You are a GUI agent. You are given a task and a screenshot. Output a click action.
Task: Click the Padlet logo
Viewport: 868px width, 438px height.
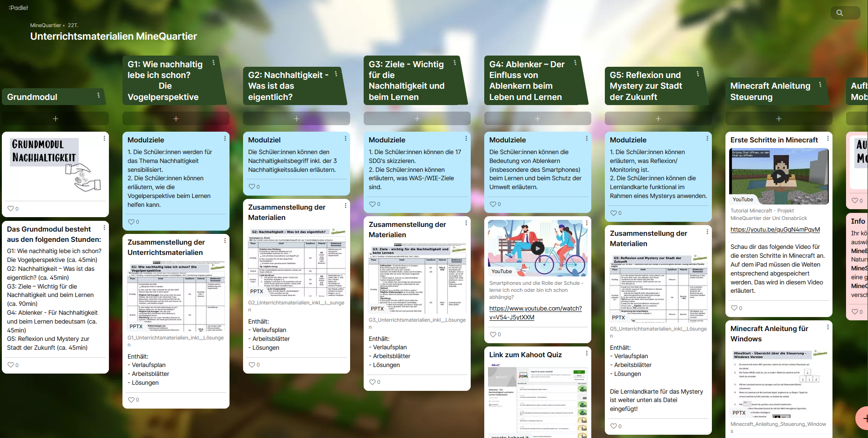[18, 7]
